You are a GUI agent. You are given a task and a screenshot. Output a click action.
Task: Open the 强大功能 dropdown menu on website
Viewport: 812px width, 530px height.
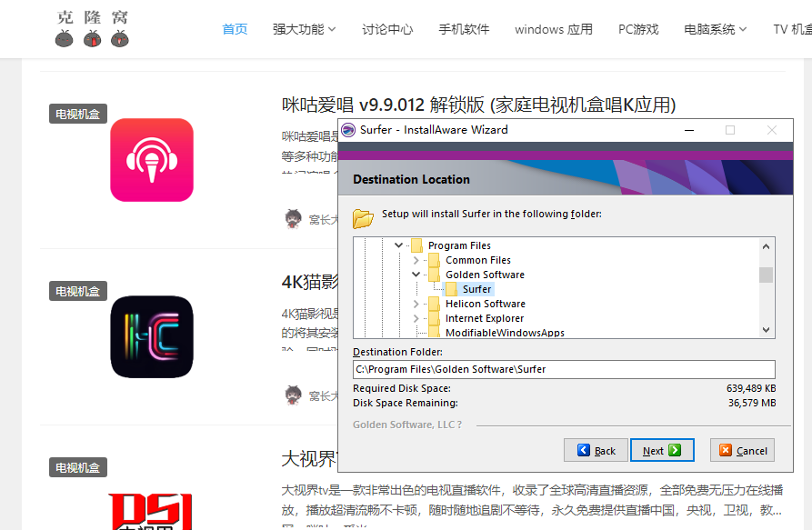304,29
